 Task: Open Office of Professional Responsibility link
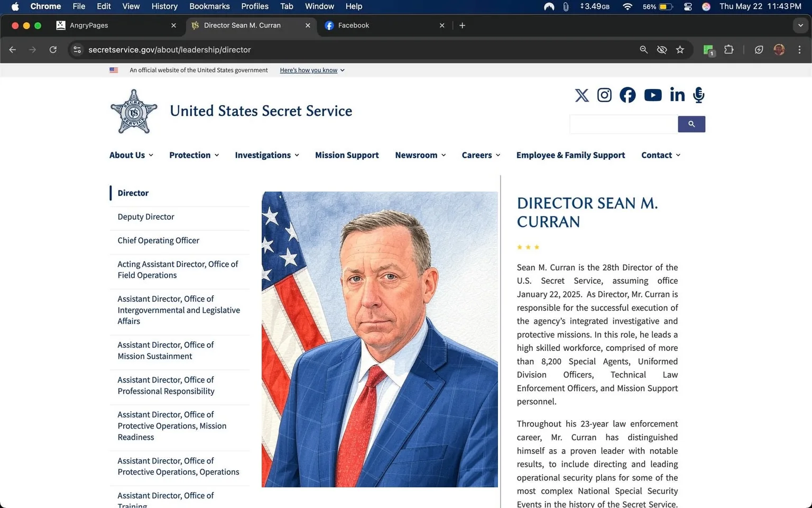coord(166,385)
